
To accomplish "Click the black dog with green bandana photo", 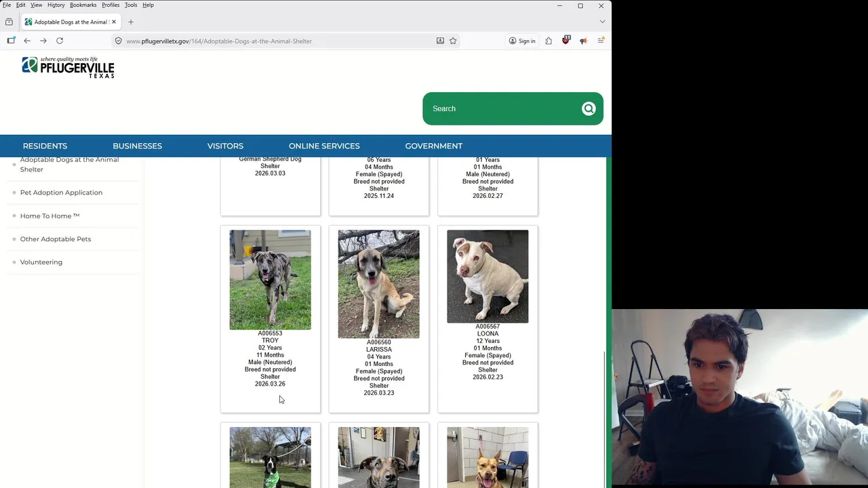I will click(x=270, y=457).
